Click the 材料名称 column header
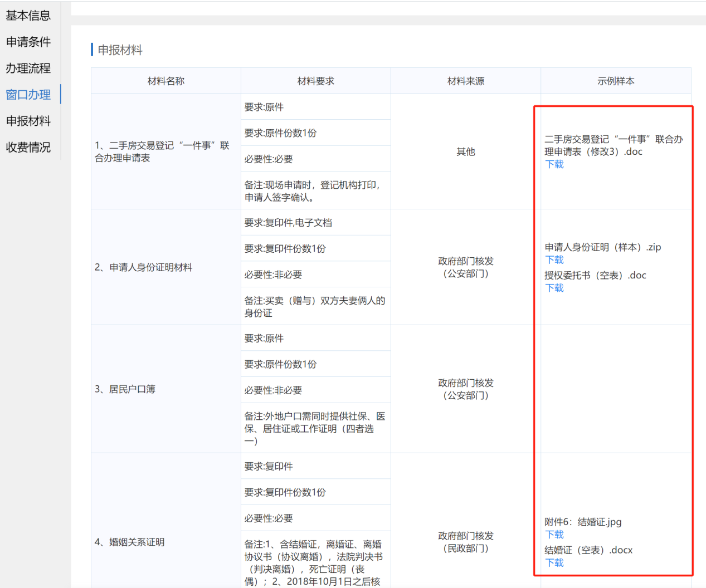Viewport: 706px width, 588px height. click(x=166, y=81)
